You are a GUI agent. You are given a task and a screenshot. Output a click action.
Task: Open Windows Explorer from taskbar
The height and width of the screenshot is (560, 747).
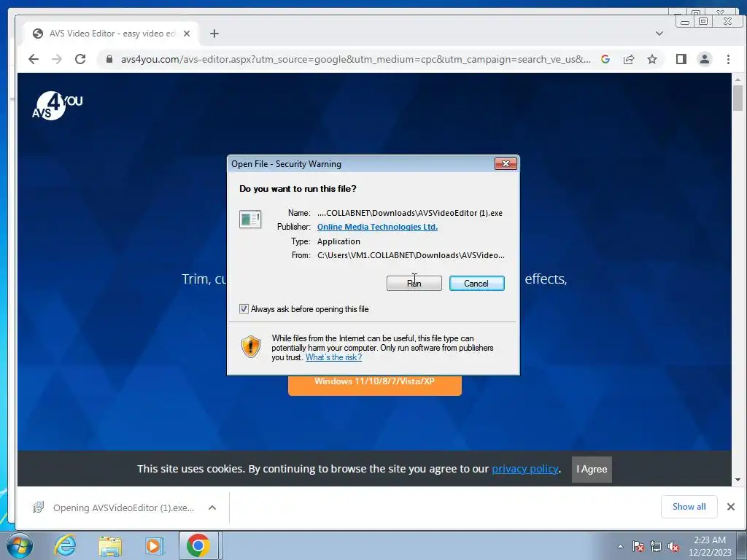pos(110,545)
